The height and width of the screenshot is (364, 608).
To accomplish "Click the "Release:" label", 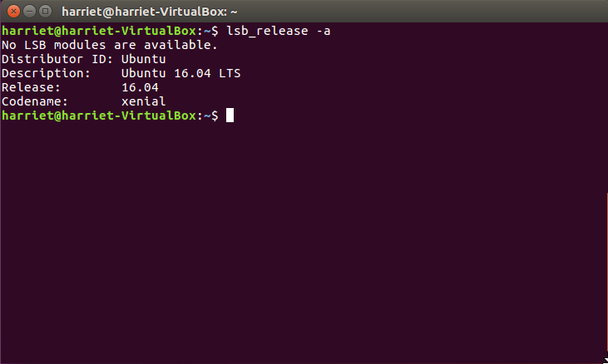I will click(33, 87).
